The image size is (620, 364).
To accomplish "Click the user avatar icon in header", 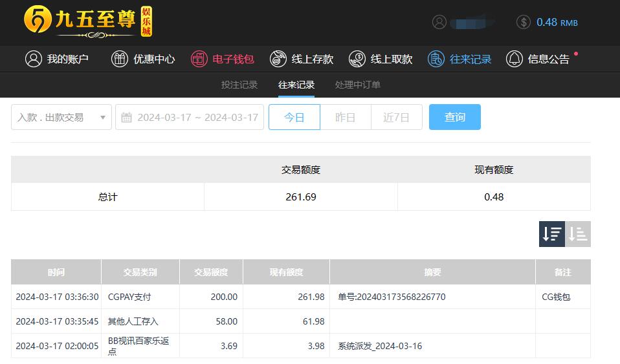I will click(439, 22).
